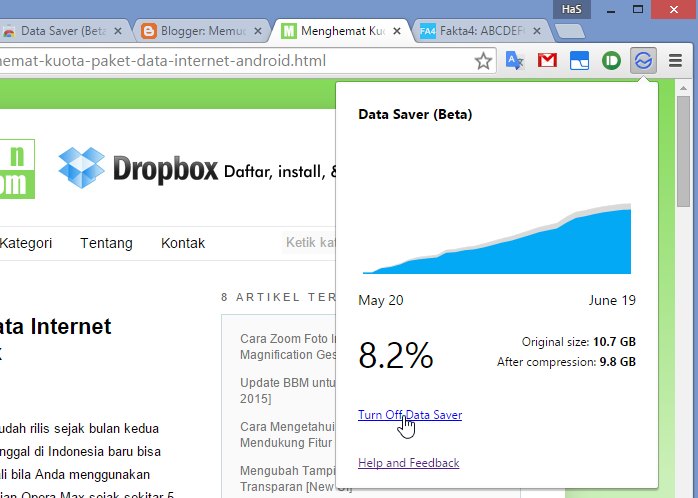The height and width of the screenshot is (498, 698).
Task: Close the Data Saver (Beta) tab
Action: click(118, 31)
